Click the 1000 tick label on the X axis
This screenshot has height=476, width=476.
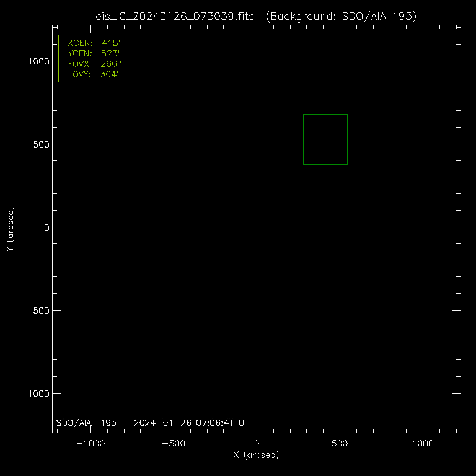click(x=423, y=444)
